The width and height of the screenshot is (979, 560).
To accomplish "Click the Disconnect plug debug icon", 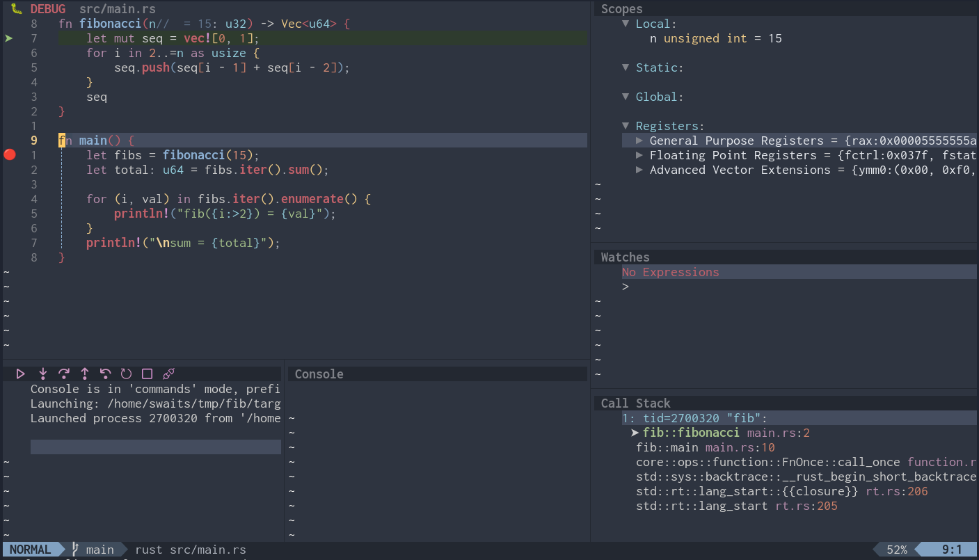I will click(168, 374).
